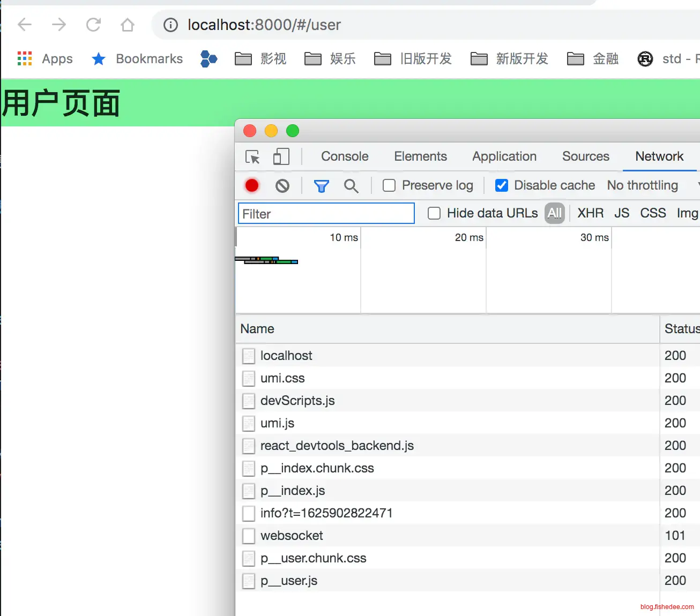Expand the 金融 bookmarks folder

[593, 58]
